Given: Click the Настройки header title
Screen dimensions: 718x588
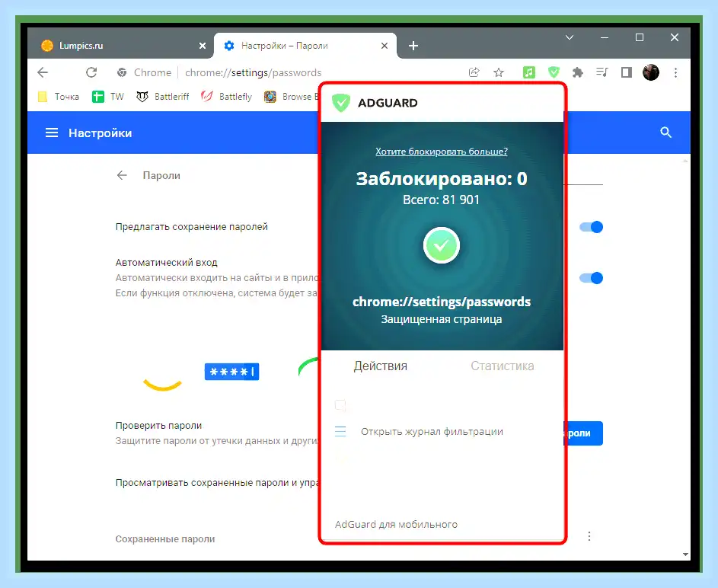Looking at the screenshot, I should (x=101, y=133).
